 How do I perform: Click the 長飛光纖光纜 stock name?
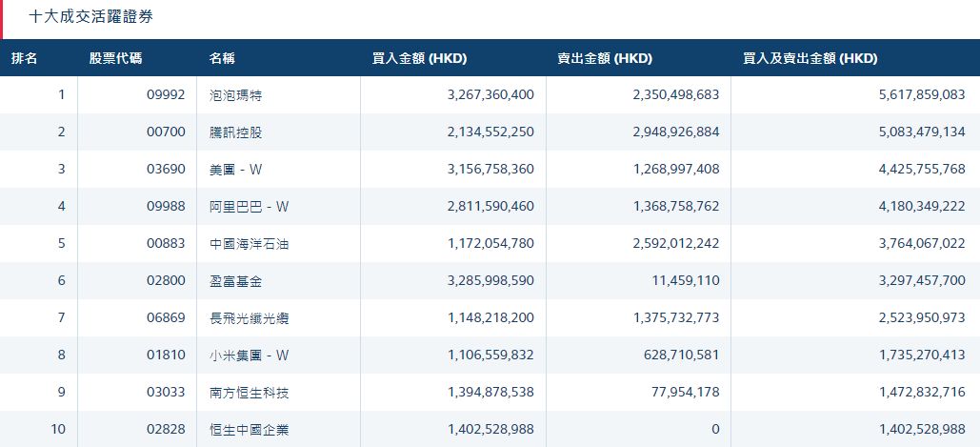(x=249, y=318)
